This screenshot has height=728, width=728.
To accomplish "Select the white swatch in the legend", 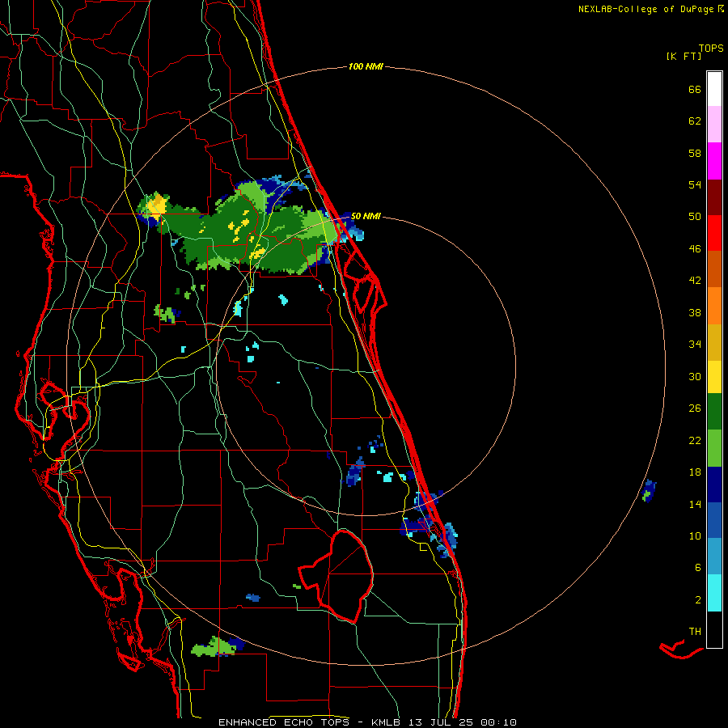I will pos(714,89).
